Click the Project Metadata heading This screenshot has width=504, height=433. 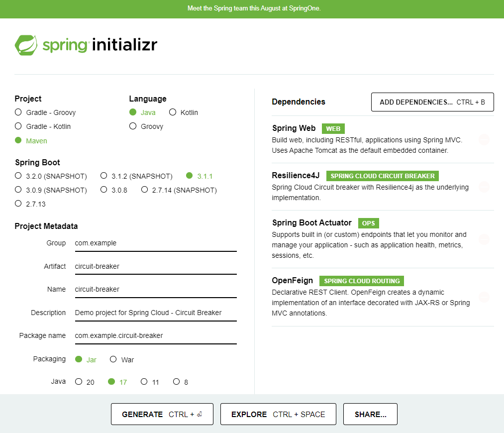coord(46,226)
